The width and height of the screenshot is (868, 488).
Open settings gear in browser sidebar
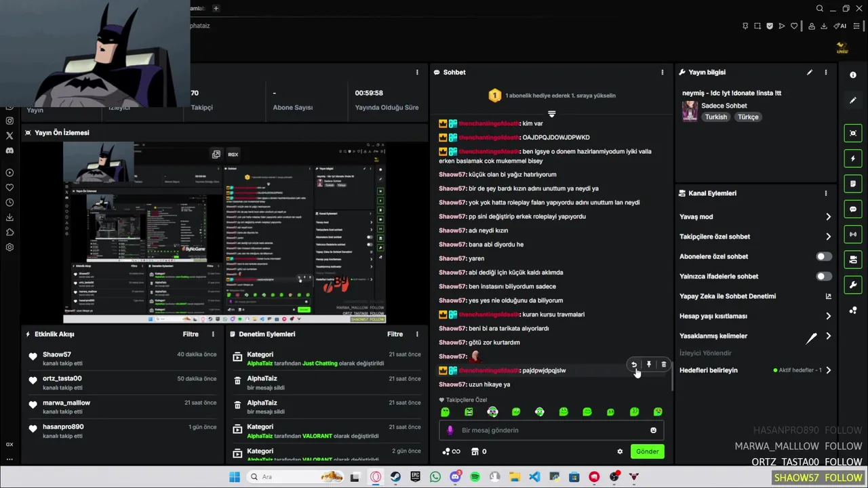9,247
